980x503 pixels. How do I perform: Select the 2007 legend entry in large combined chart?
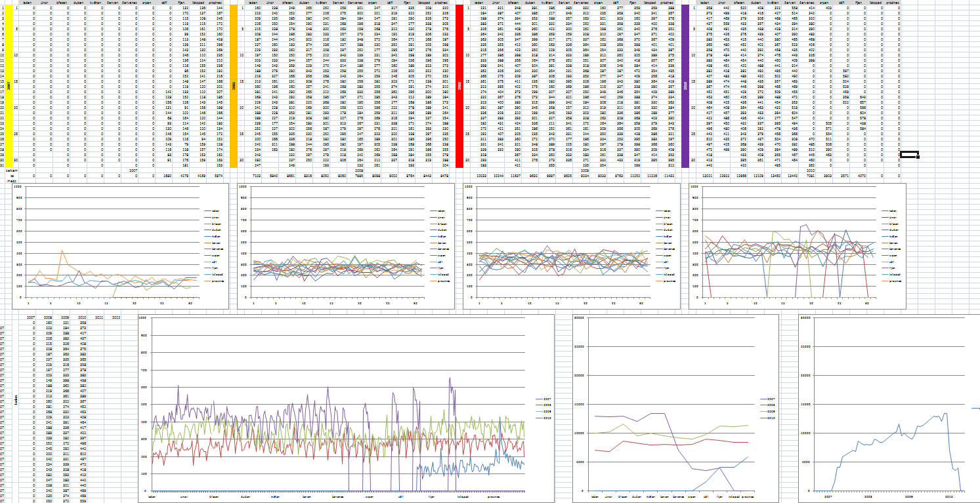click(546, 399)
